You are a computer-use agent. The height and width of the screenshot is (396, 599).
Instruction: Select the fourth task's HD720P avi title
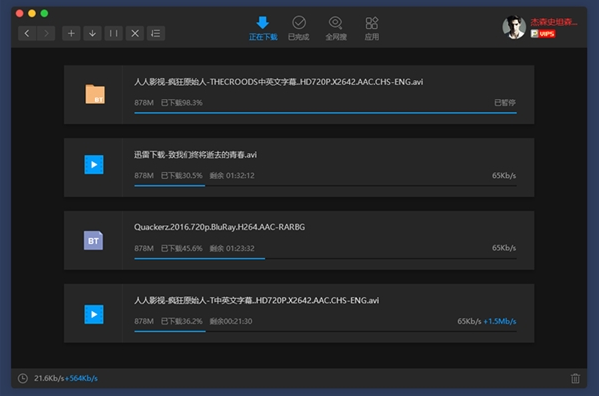256,301
